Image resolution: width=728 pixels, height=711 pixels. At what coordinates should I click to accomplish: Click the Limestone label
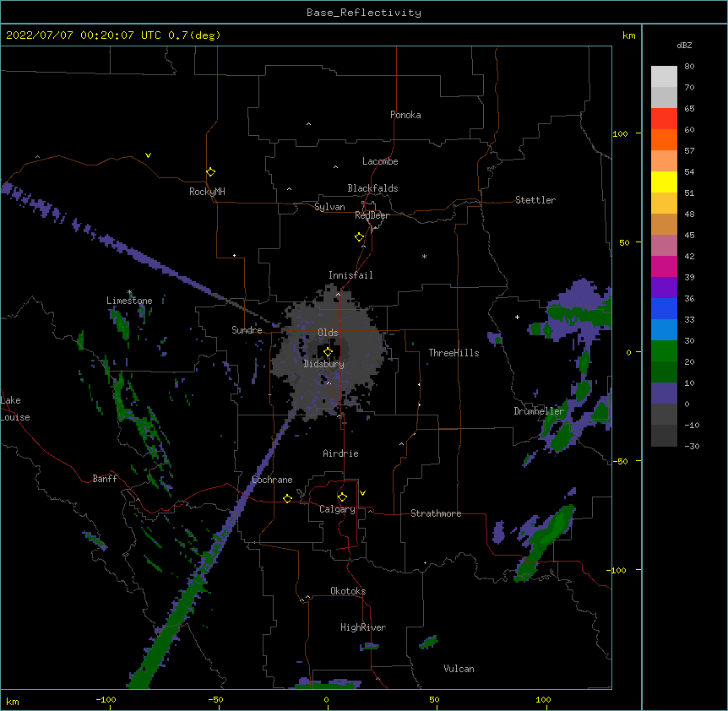click(129, 301)
